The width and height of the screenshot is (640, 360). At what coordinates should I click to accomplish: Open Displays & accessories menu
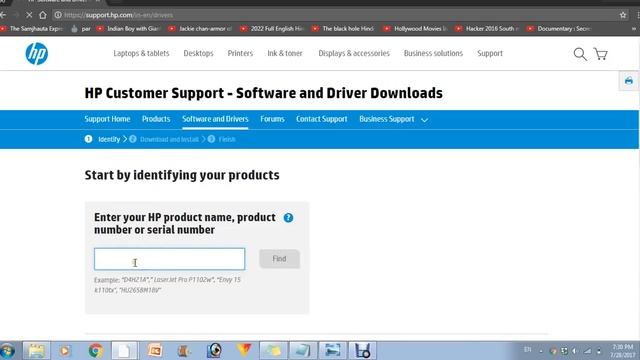tap(354, 53)
